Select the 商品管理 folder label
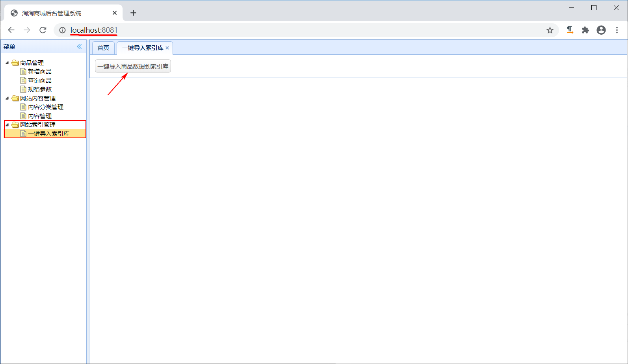 (32, 63)
